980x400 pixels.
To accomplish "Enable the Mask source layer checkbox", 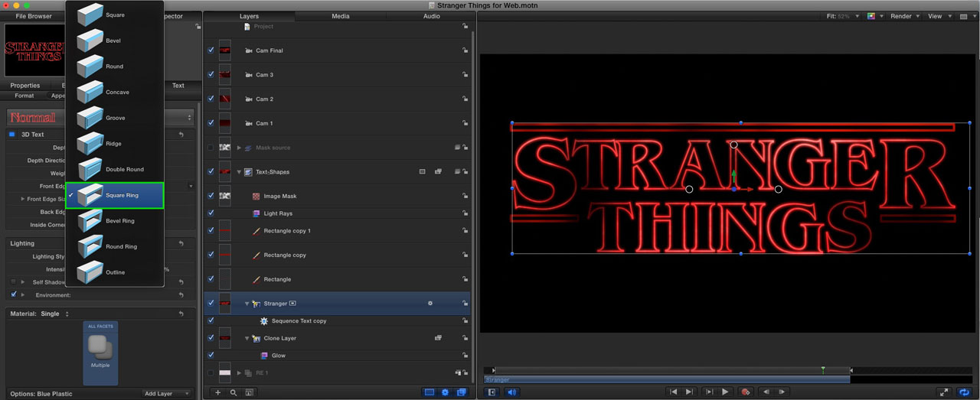I will 211,148.
